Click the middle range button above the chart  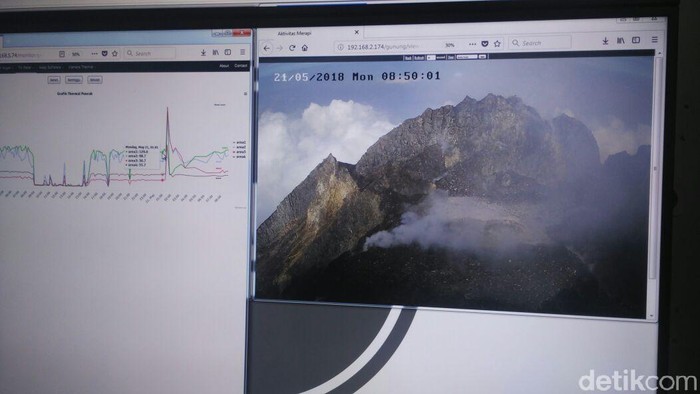click(74, 80)
